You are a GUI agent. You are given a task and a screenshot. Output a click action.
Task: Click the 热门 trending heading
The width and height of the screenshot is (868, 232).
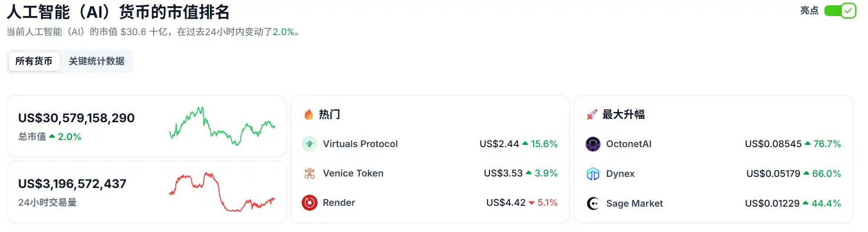point(329,115)
